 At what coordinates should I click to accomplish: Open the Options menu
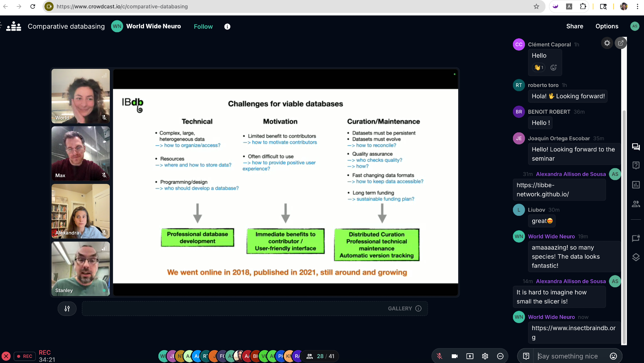(x=607, y=26)
